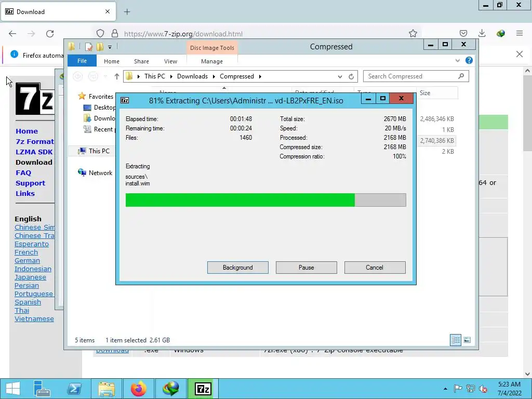Image resolution: width=532 pixels, height=399 pixels.
Task: Expand arrow after This PC in breadcrumb
Action: coord(171,76)
